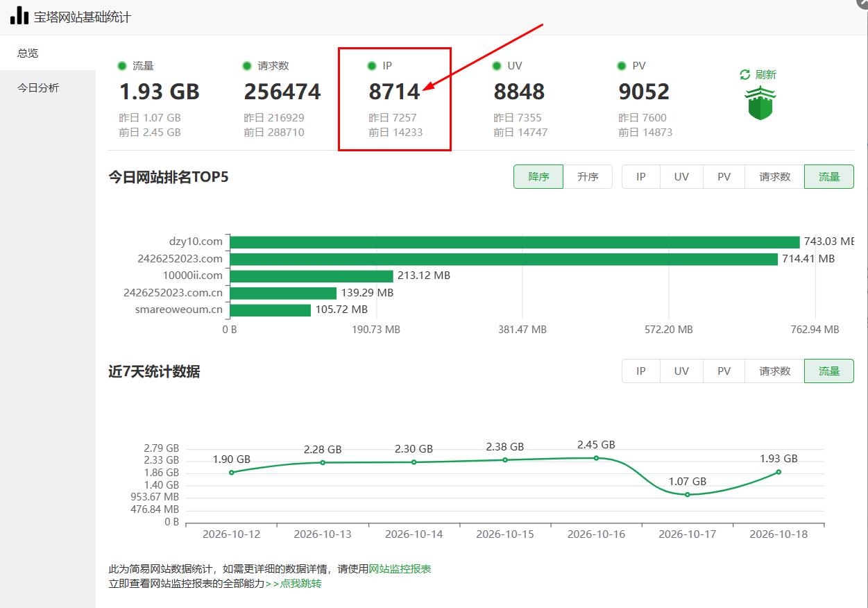The width and height of the screenshot is (868, 608).
Task: Click the refresh icon next to 刷新
Action: click(x=745, y=74)
